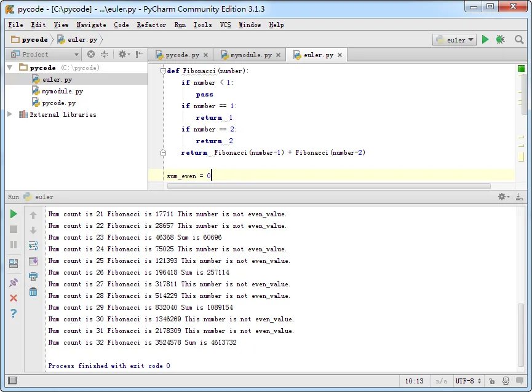Select euler.py in project tree
This screenshot has height=392, width=532.
[x=77, y=79]
